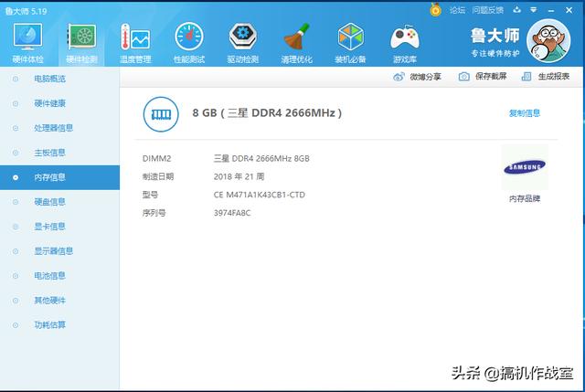Viewport: 585px width, 392px height.
Task: Click the download tray icon in title bar
Action: (516, 10)
